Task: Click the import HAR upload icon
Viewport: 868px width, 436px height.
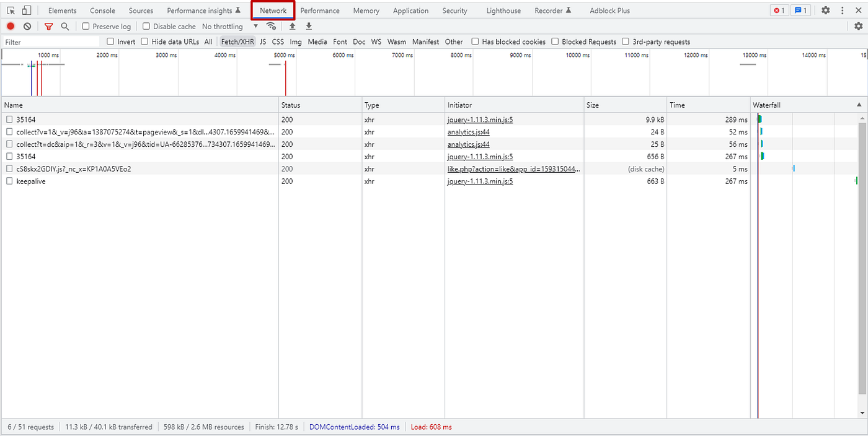Action: [x=293, y=27]
